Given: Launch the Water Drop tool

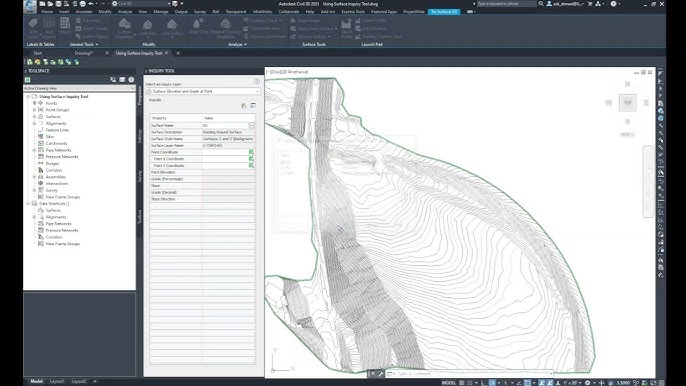Looking at the screenshot, I should pyautogui.click(x=198, y=24).
